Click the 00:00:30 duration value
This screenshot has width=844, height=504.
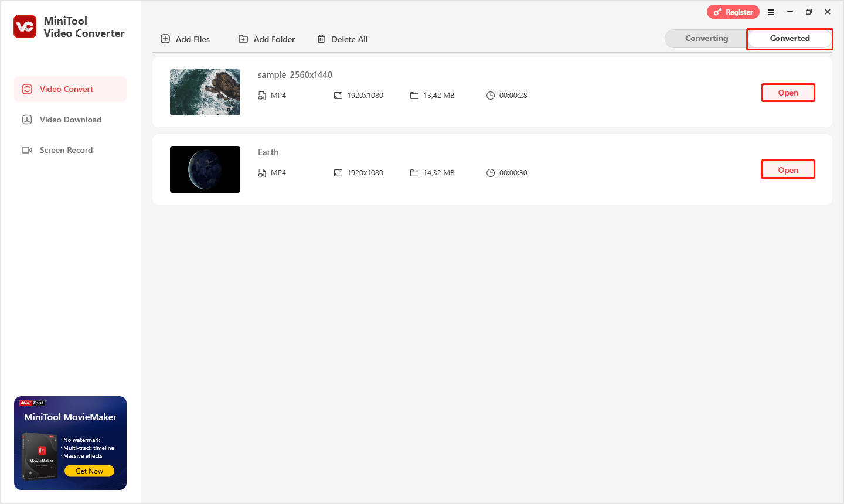[x=513, y=173]
